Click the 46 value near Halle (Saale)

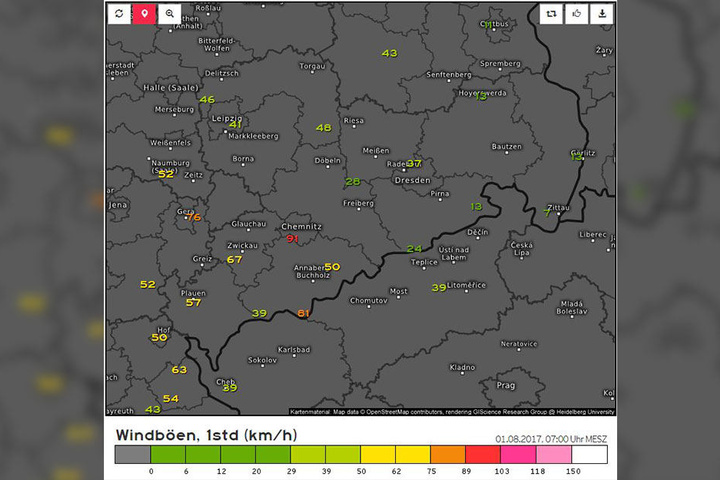pyautogui.click(x=207, y=99)
